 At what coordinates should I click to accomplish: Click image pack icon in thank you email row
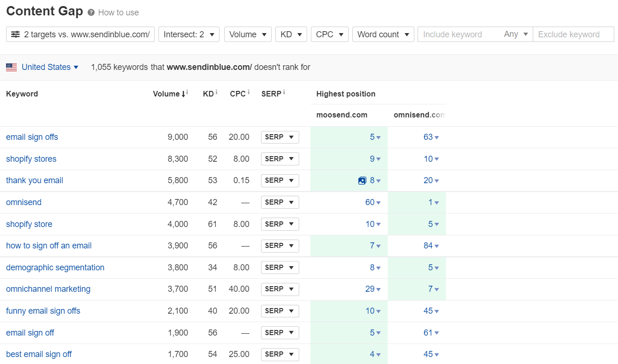362,181
